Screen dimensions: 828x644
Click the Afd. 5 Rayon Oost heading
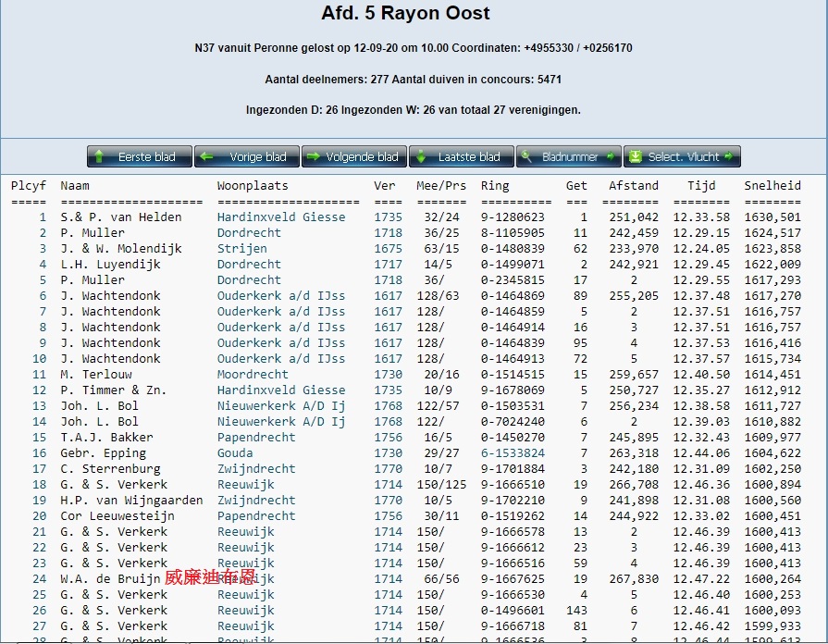pyautogui.click(x=405, y=13)
